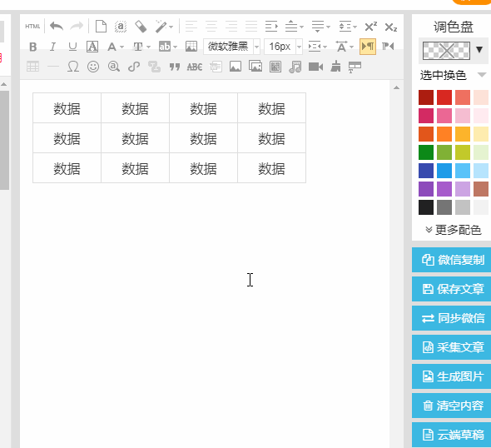
Task: Insert music with the note icon
Action: coord(295,67)
